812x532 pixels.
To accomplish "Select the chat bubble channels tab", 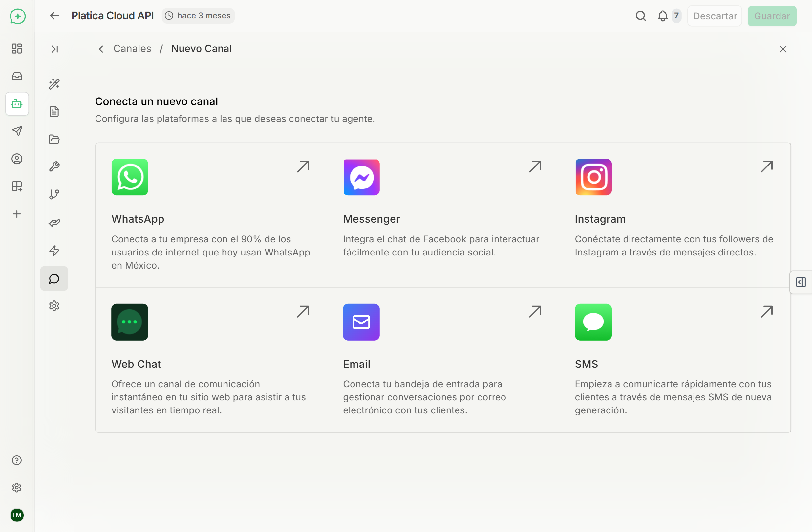I will (x=54, y=278).
